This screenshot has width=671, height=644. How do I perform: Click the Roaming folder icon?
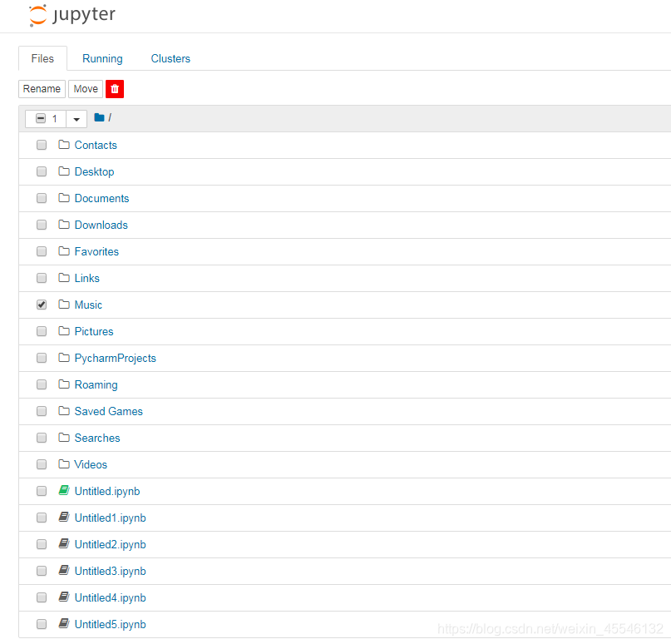tap(64, 384)
